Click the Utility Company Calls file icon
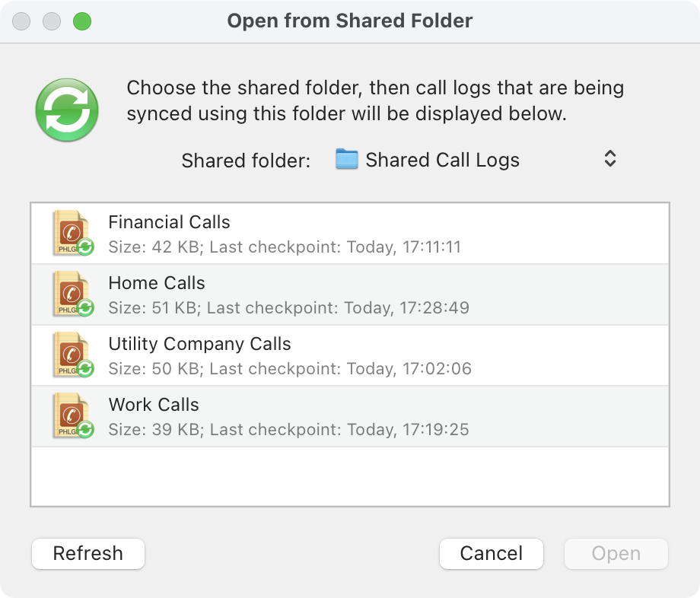700x598 pixels. [73, 355]
